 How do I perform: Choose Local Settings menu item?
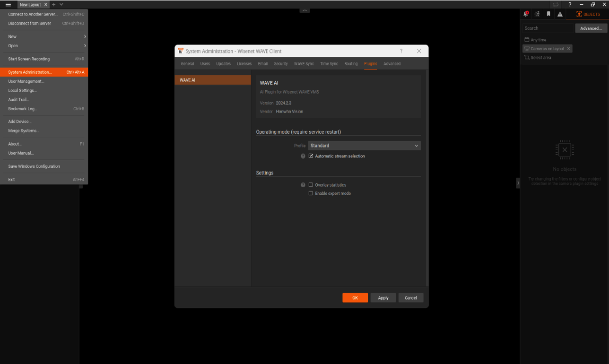(44, 90)
